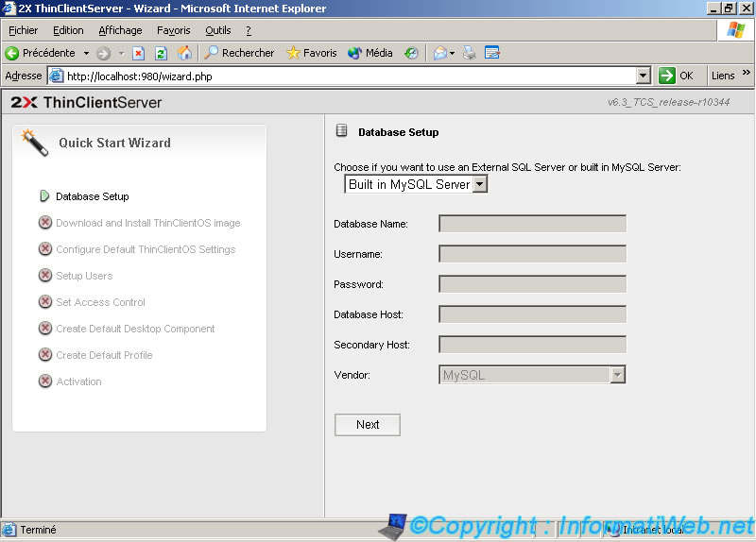Click the Quick Start Wizard wand icon
Image resolution: width=756 pixels, height=542 pixels.
[x=35, y=143]
